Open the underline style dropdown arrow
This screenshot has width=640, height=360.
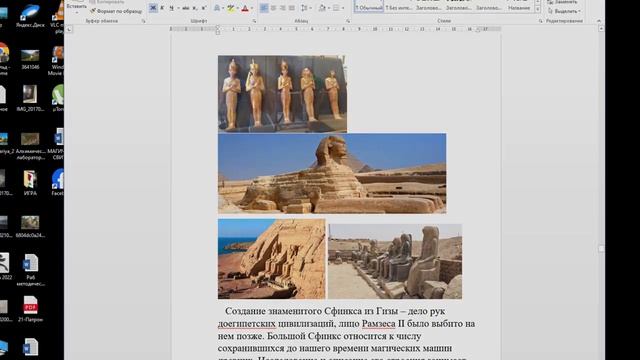[178, 8]
